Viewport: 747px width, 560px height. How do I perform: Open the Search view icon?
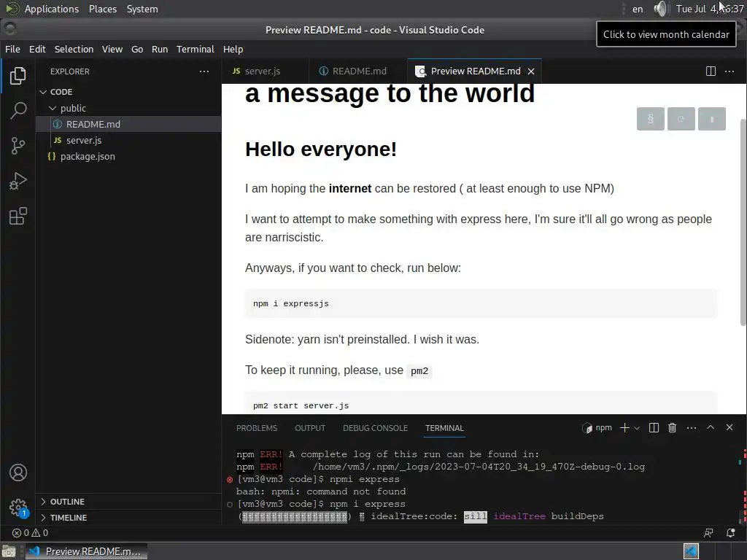click(18, 111)
